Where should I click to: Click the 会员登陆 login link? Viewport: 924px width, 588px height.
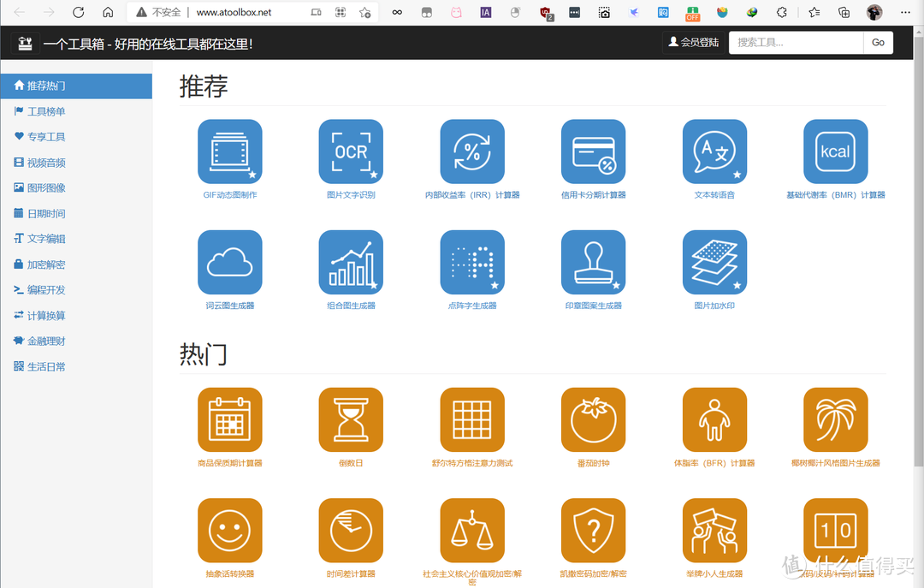point(694,42)
